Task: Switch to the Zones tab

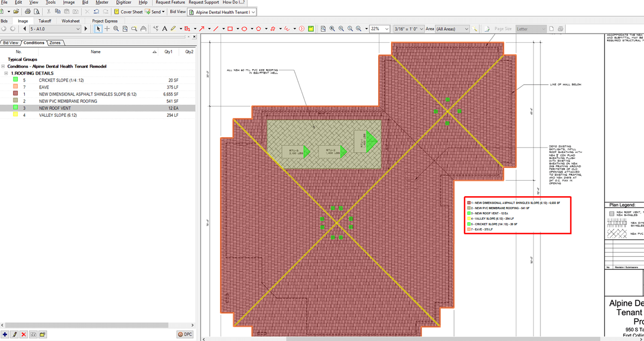Action: pos(55,42)
